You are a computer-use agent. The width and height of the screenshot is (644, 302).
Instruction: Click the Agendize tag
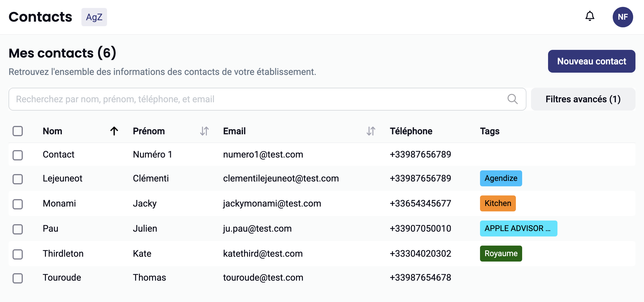tap(501, 178)
